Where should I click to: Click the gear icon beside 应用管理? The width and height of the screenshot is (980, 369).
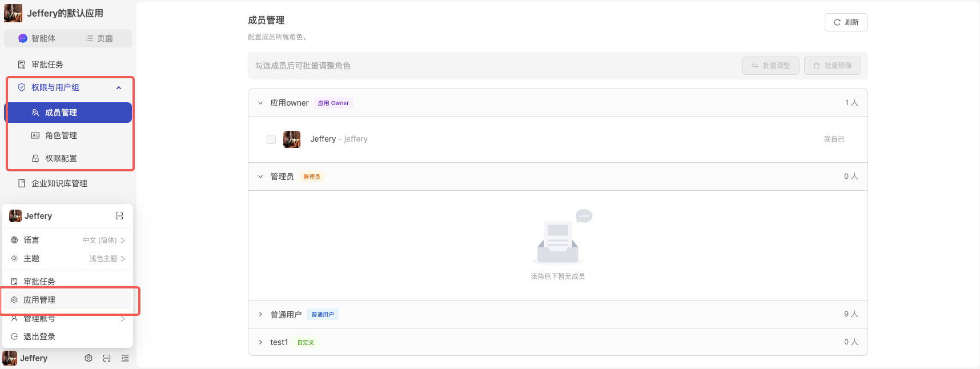click(14, 300)
